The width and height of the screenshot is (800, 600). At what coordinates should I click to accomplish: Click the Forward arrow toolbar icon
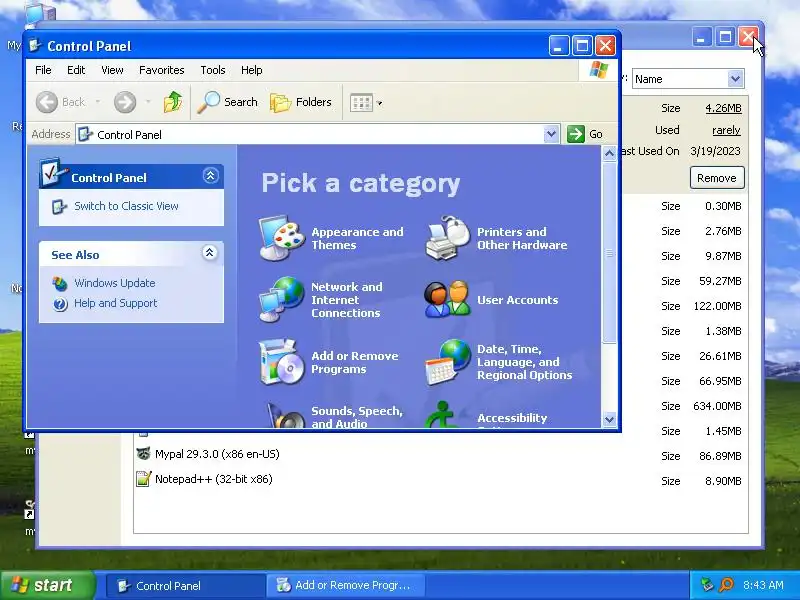(x=125, y=102)
